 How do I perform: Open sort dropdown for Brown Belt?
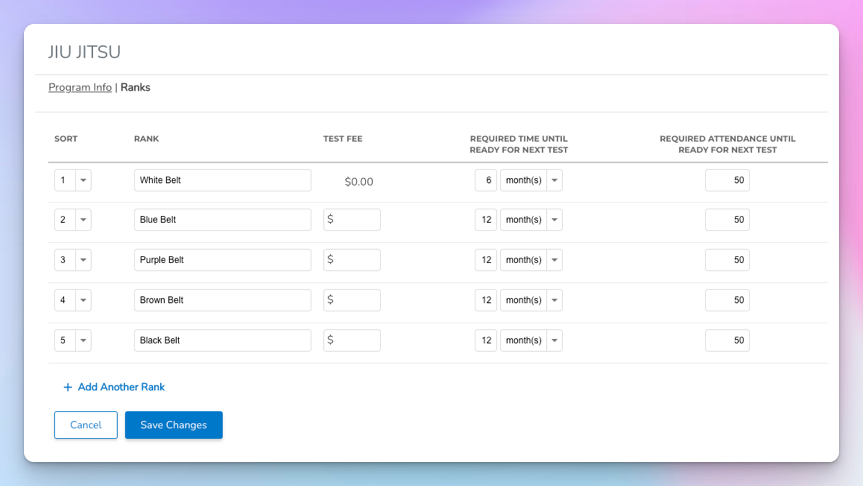(x=73, y=300)
